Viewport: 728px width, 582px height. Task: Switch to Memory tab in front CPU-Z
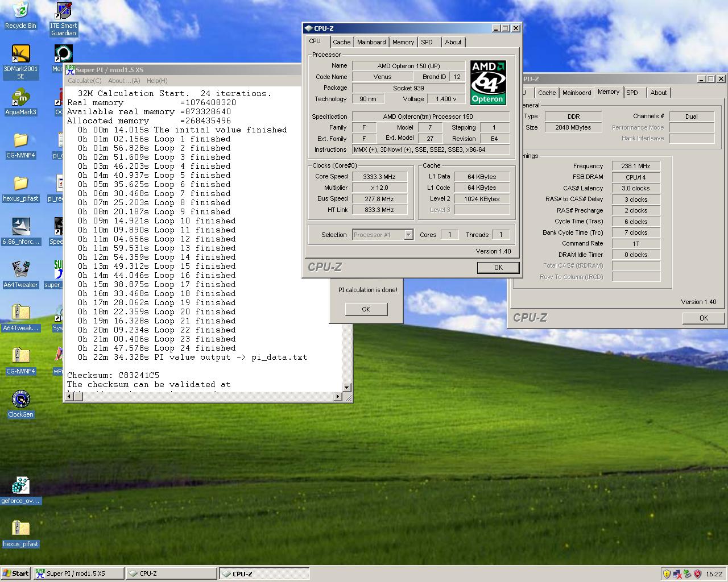pyautogui.click(x=403, y=42)
